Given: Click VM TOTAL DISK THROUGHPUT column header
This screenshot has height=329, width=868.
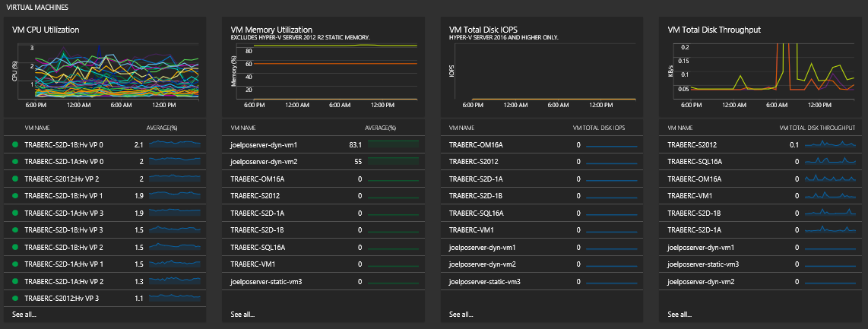Looking at the screenshot, I should [x=819, y=128].
